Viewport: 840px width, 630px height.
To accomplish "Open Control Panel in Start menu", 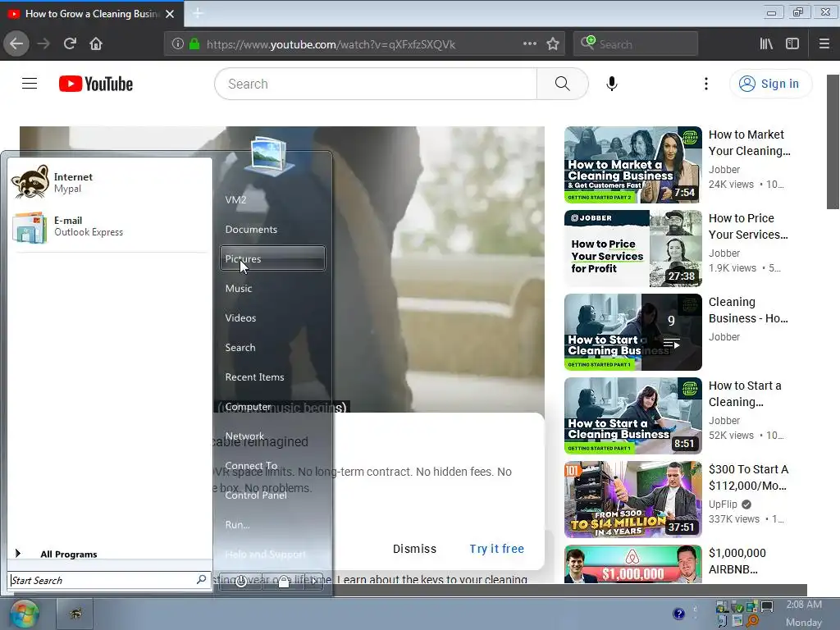I will [272, 495].
